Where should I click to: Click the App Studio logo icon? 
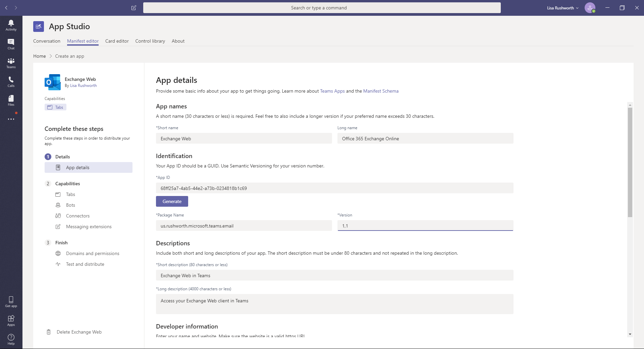click(x=39, y=27)
